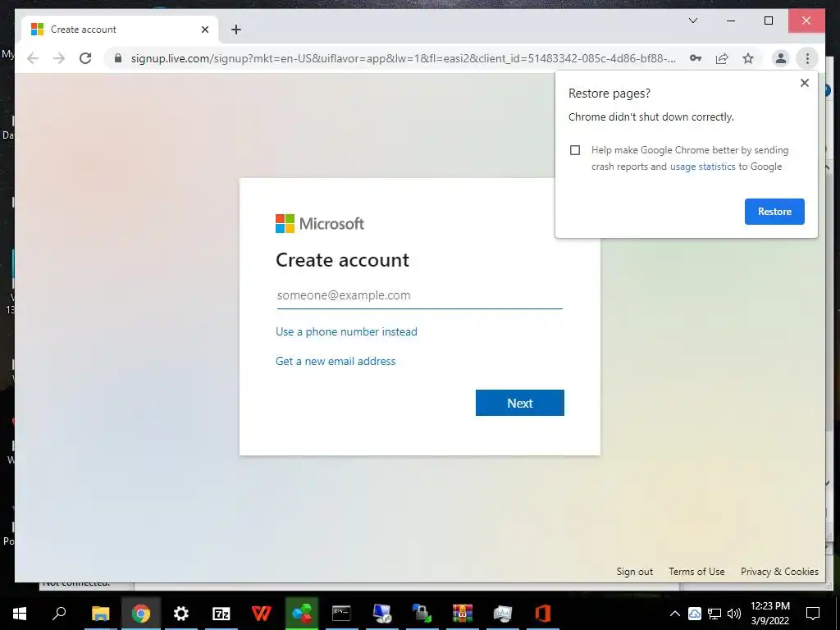Open the usage statistics link
The width and height of the screenshot is (840, 630).
pyautogui.click(x=702, y=167)
